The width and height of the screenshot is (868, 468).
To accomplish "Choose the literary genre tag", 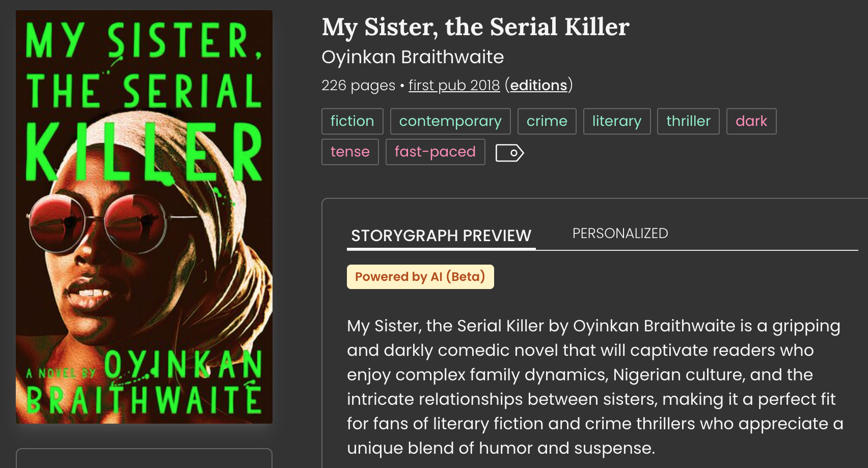I will [616, 121].
